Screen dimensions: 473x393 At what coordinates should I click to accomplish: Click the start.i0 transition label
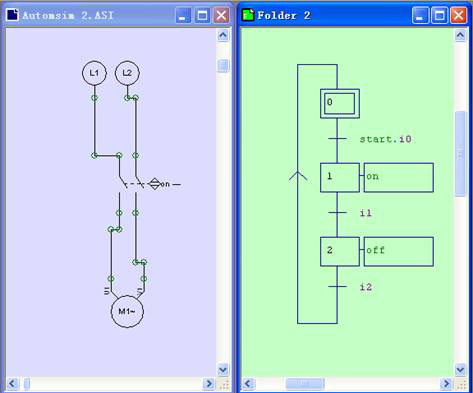[x=386, y=139]
